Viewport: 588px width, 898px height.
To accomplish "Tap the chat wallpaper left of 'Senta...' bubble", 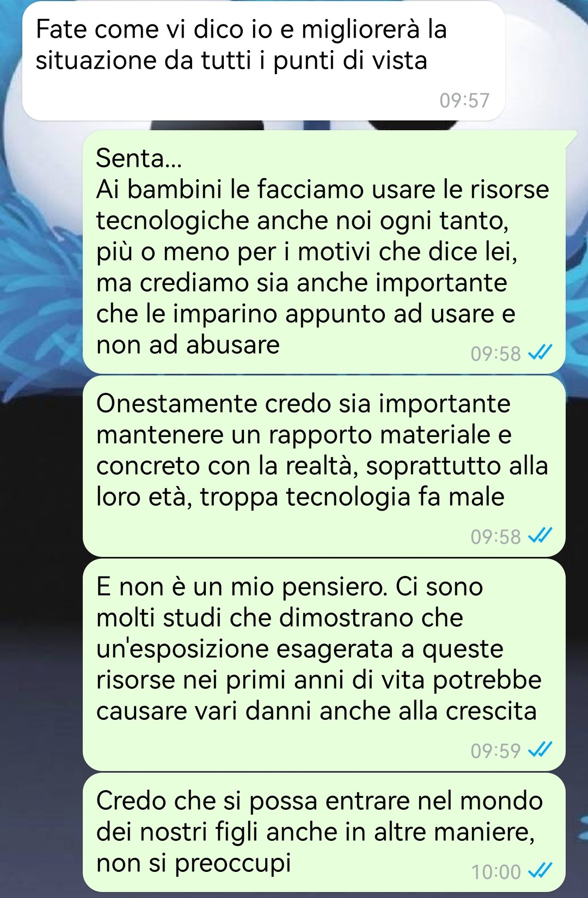I will [41, 251].
